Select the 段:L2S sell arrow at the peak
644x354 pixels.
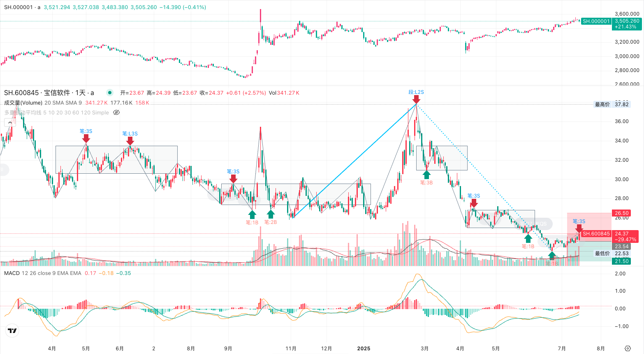(x=416, y=99)
